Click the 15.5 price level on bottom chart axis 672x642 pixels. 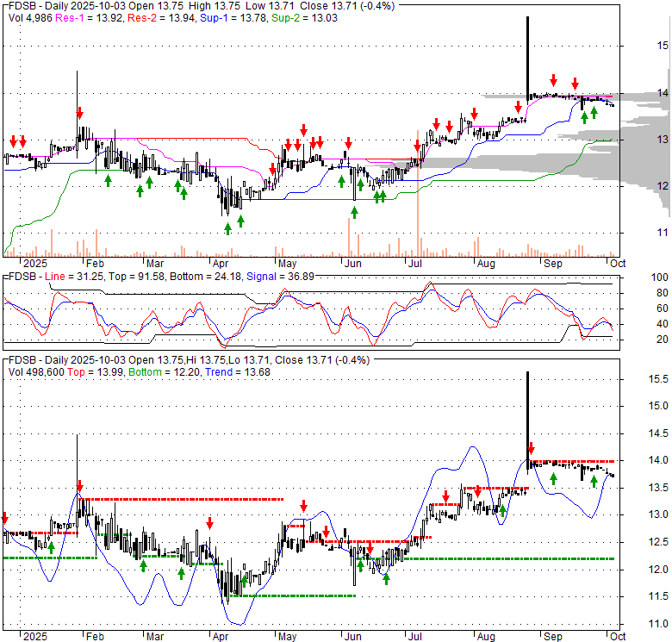click(x=659, y=379)
